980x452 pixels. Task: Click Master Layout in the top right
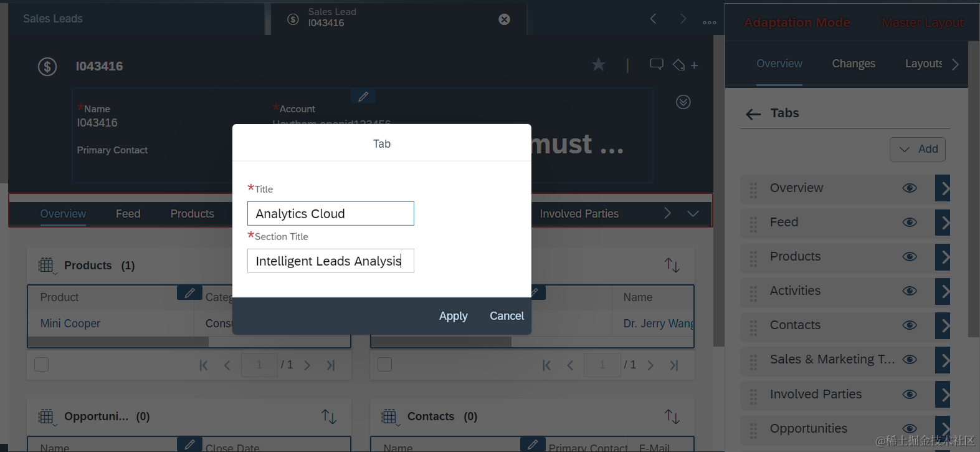coord(923,22)
